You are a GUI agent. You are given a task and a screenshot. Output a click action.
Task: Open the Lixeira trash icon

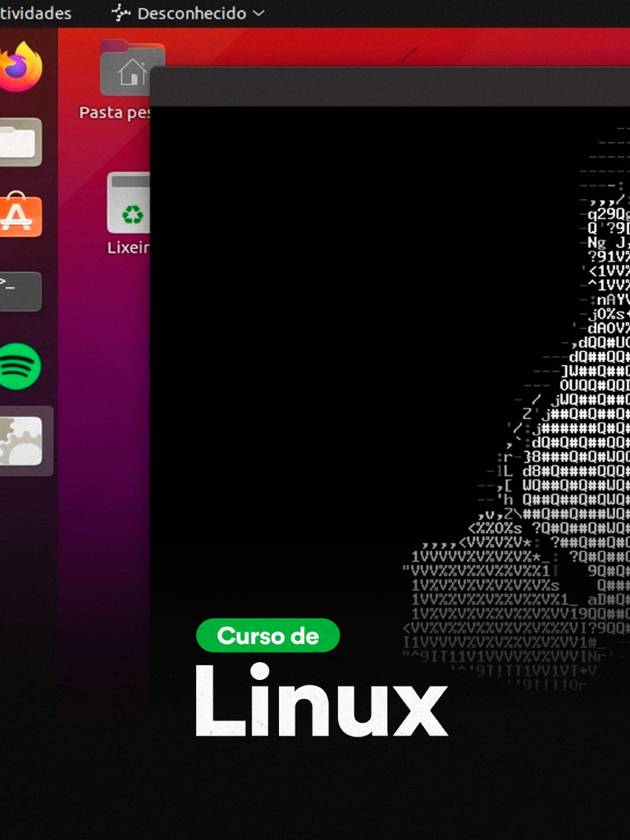[129, 213]
